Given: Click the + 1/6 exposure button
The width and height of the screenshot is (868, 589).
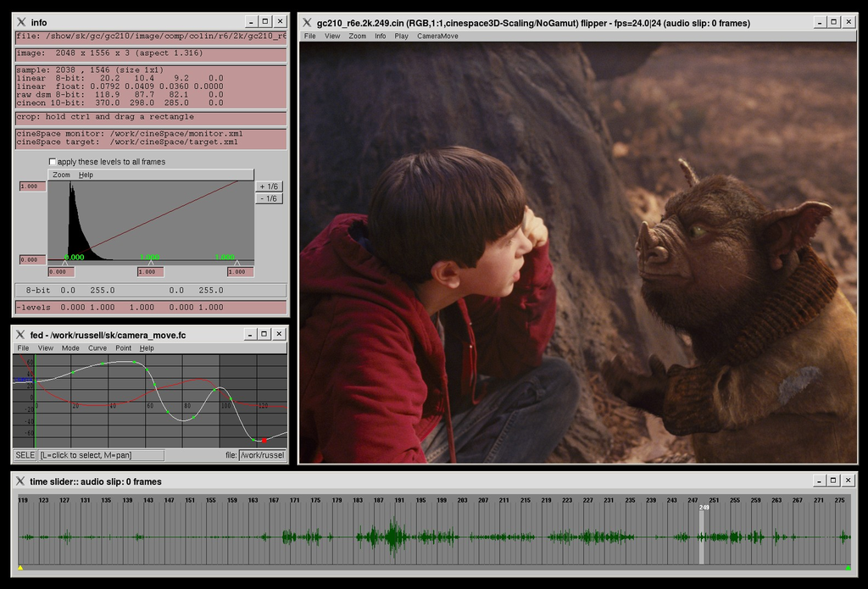Looking at the screenshot, I should (269, 186).
